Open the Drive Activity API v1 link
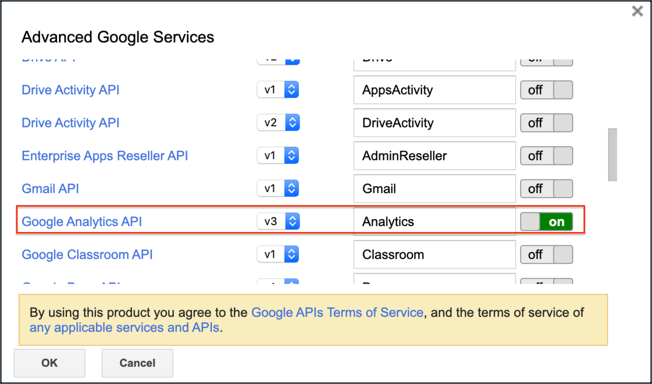Viewport: 652px width, 384px height. tap(70, 90)
